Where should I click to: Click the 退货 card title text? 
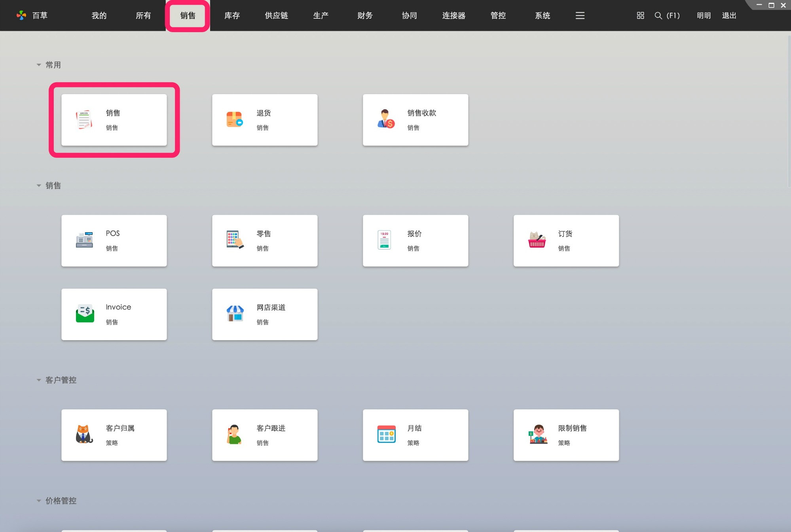264,113
